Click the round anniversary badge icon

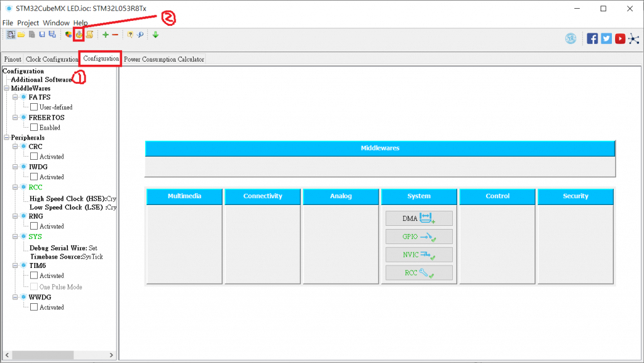pos(571,38)
